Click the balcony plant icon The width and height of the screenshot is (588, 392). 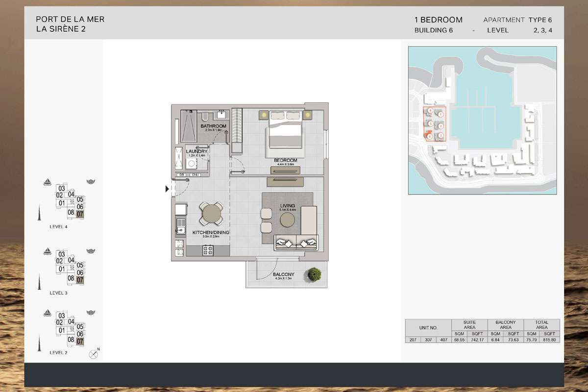point(312,274)
